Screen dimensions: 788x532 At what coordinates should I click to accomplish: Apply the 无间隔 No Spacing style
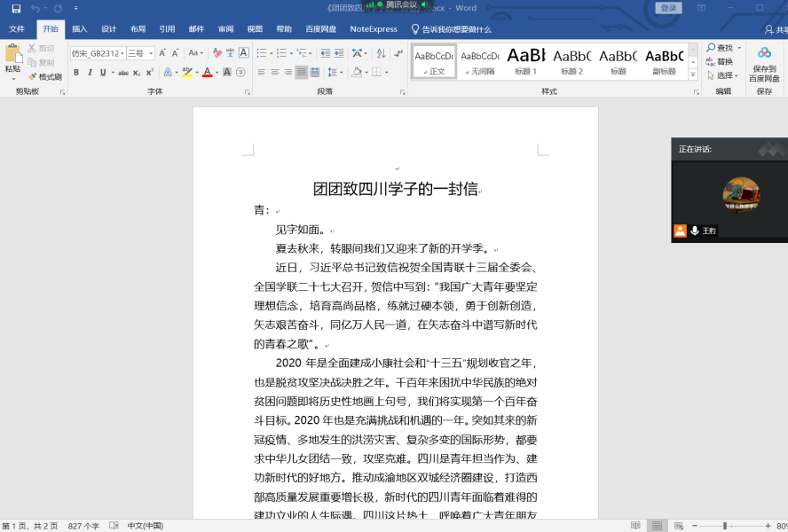pyautogui.click(x=480, y=61)
